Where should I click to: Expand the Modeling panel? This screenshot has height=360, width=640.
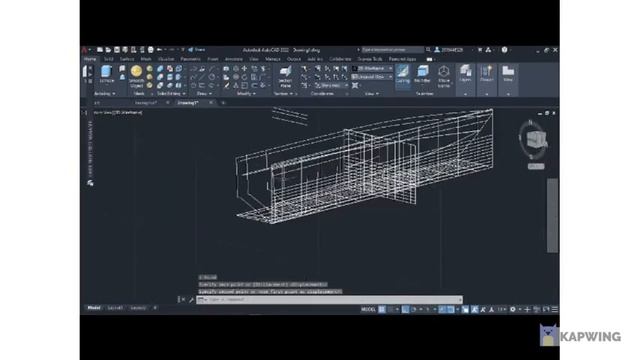(x=104, y=94)
